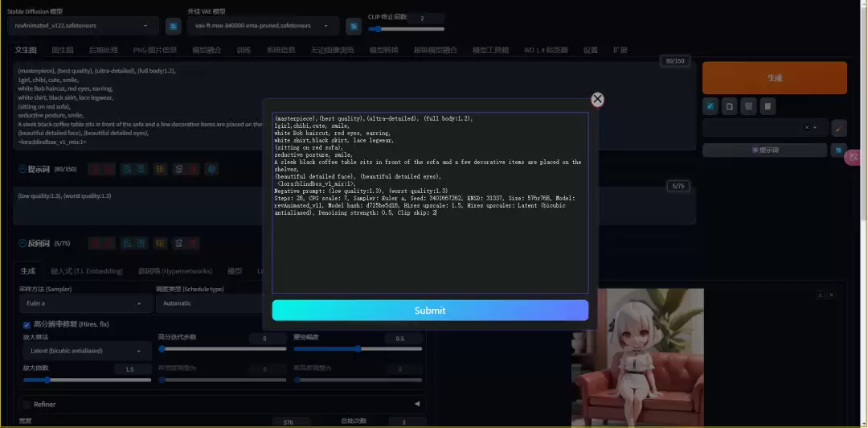Expand the Refiner section triangle
This screenshot has width=868, height=428.
tap(416, 404)
